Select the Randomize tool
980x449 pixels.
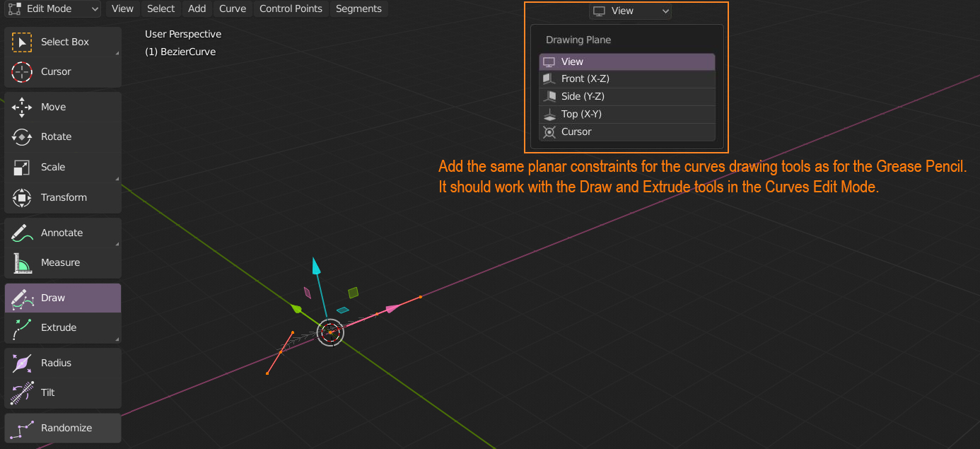click(63, 428)
